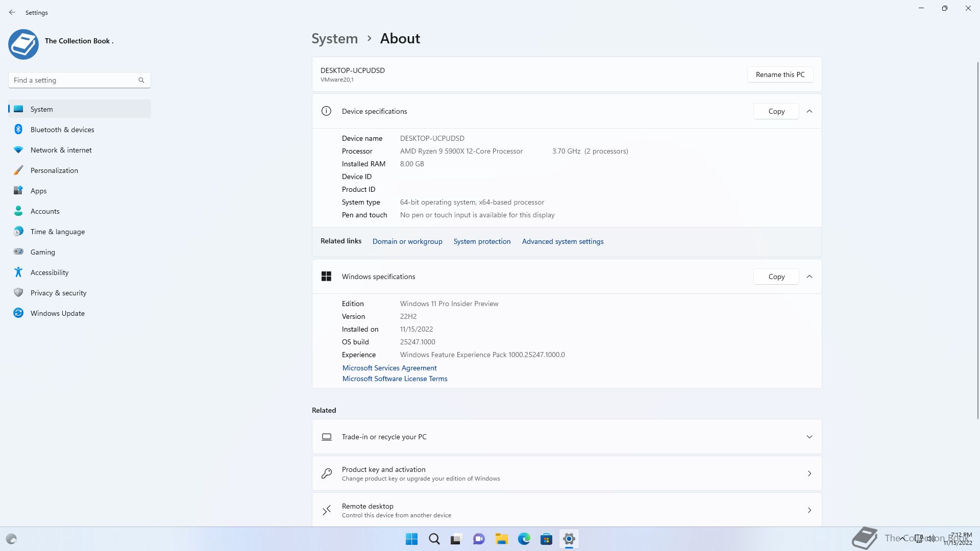The width and height of the screenshot is (980, 551).
Task: Click the Windows logo beside Windows specifications
Action: click(326, 277)
